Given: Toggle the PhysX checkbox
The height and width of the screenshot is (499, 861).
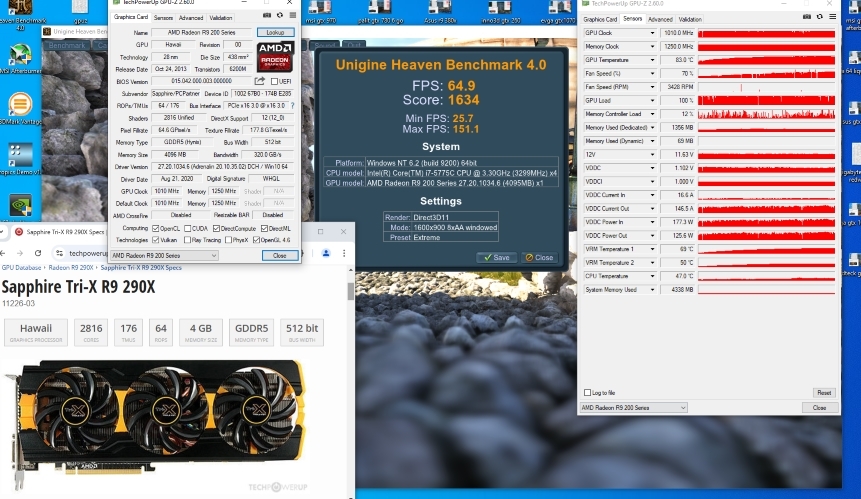Looking at the screenshot, I should click(228, 240).
